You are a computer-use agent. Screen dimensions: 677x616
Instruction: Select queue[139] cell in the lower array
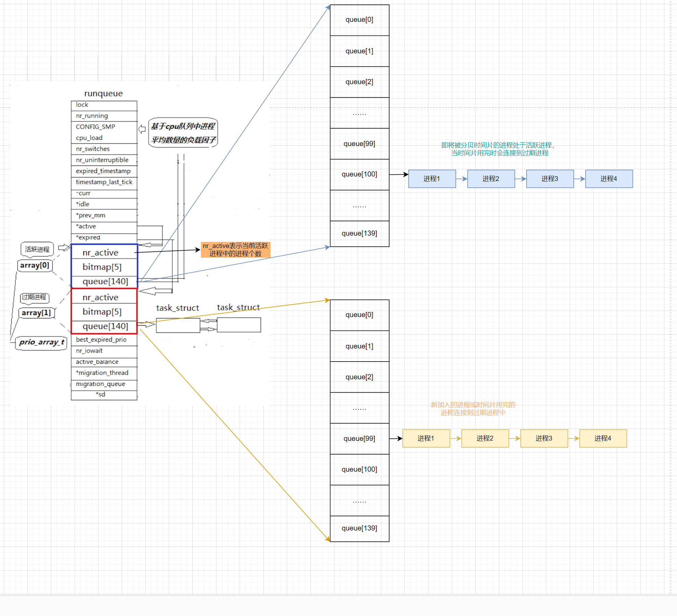click(359, 528)
